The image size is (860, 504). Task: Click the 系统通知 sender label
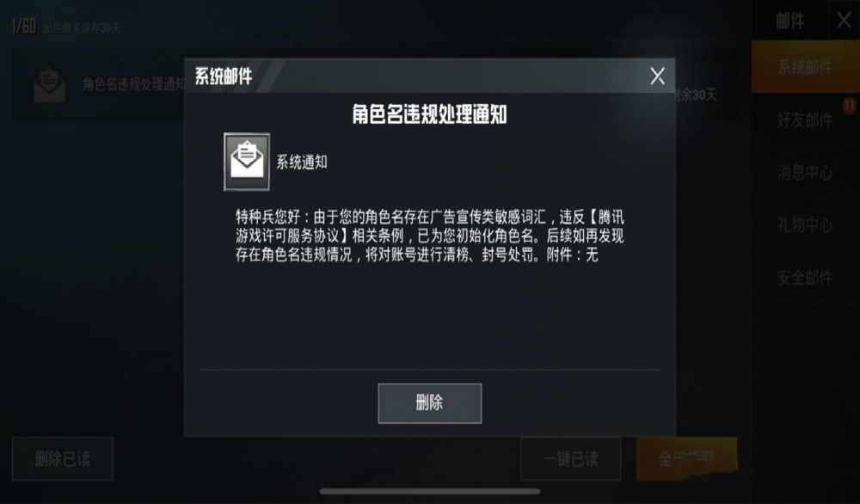pyautogui.click(x=302, y=163)
